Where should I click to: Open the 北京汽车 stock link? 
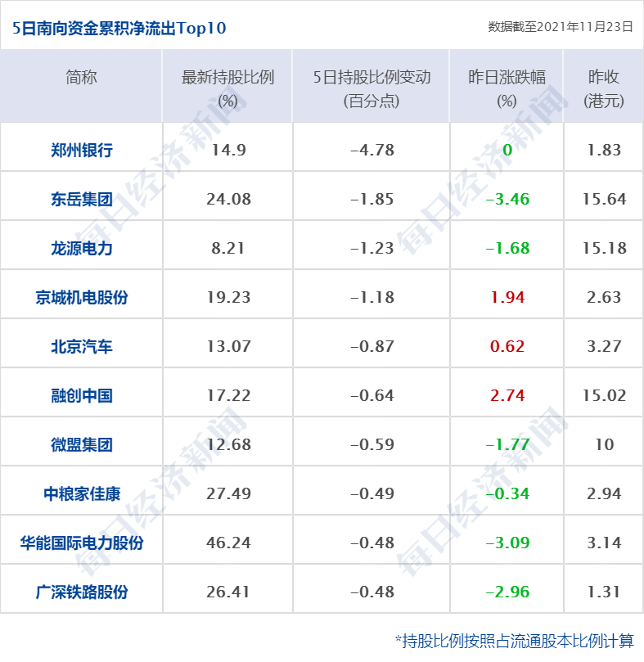(81, 346)
